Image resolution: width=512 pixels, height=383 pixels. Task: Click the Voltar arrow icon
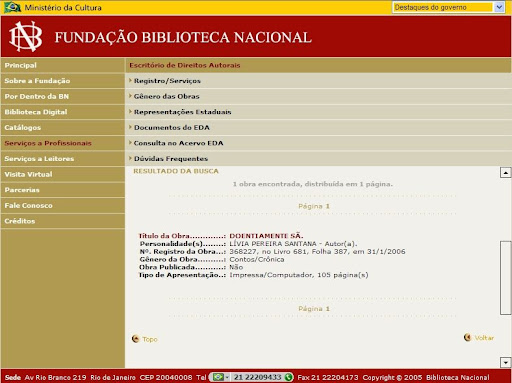pyautogui.click(x=467, y=338)
